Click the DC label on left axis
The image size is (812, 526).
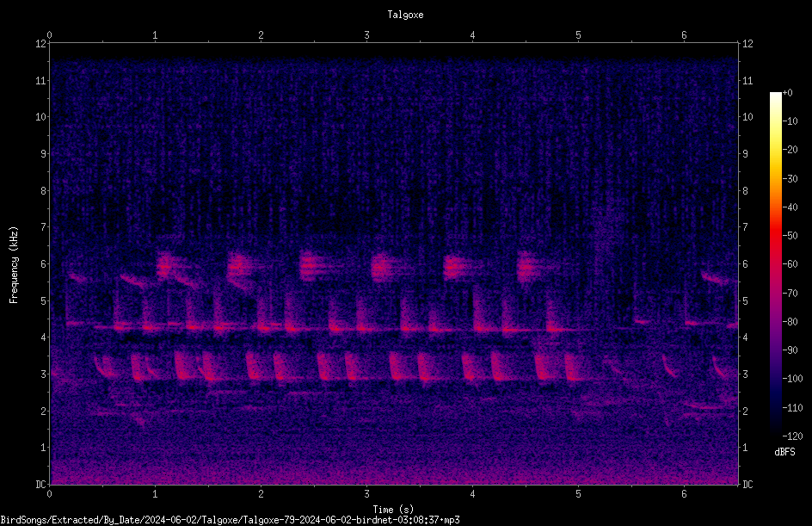(x=40, y=485)
